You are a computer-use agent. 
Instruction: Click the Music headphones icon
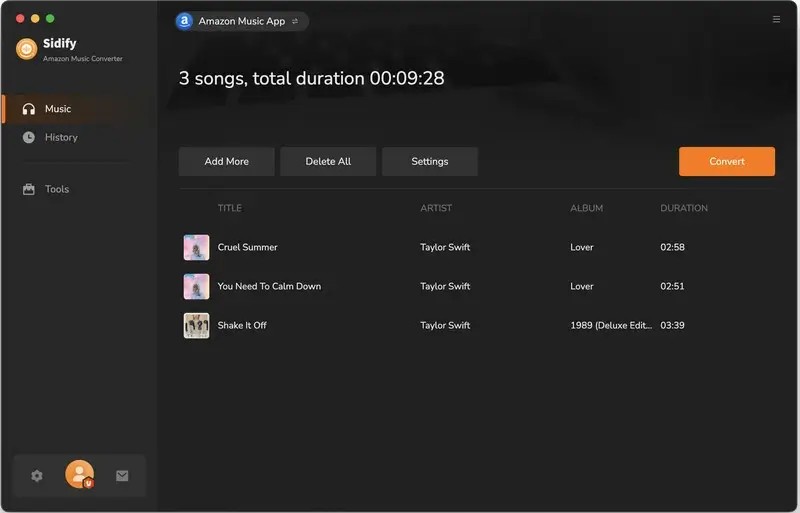coord(29,109)
